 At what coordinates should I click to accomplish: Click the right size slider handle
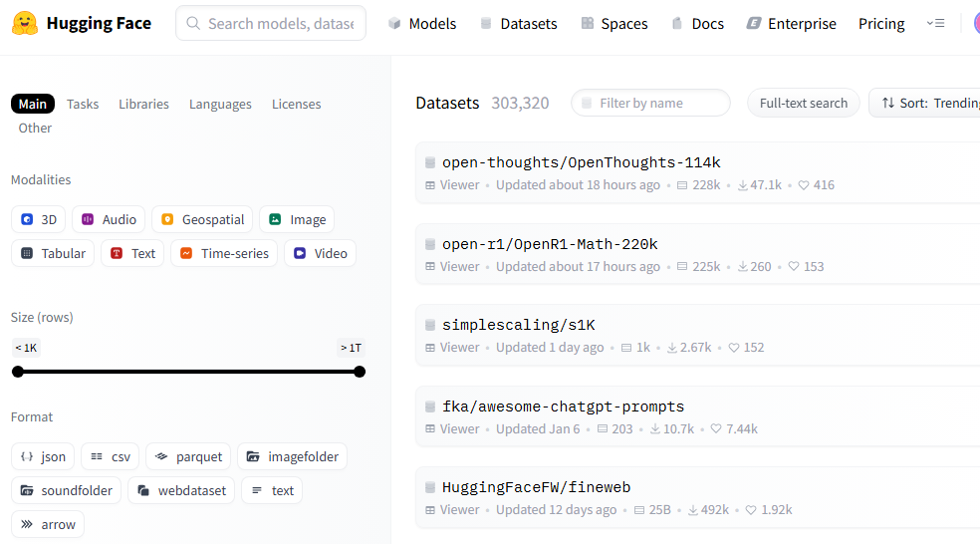point(360,372)
